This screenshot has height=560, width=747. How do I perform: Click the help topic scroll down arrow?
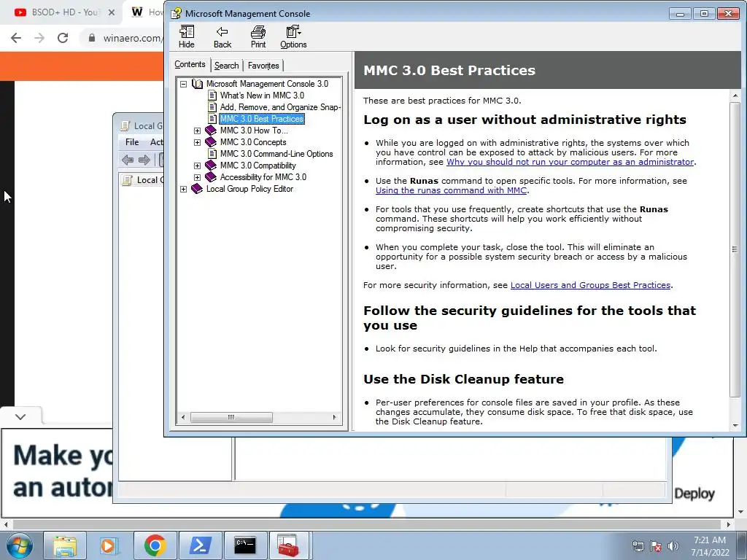click(x=735, y=425)
